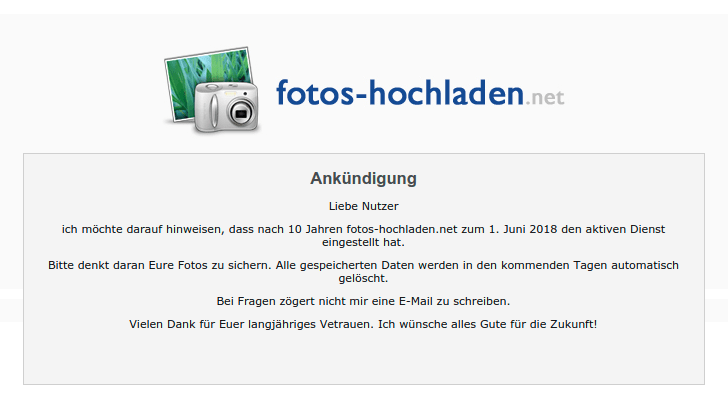Click the word "E-Mail" in the text
Image resolution: width=728 pixels, height=408 pixels.
pos(416,301)
